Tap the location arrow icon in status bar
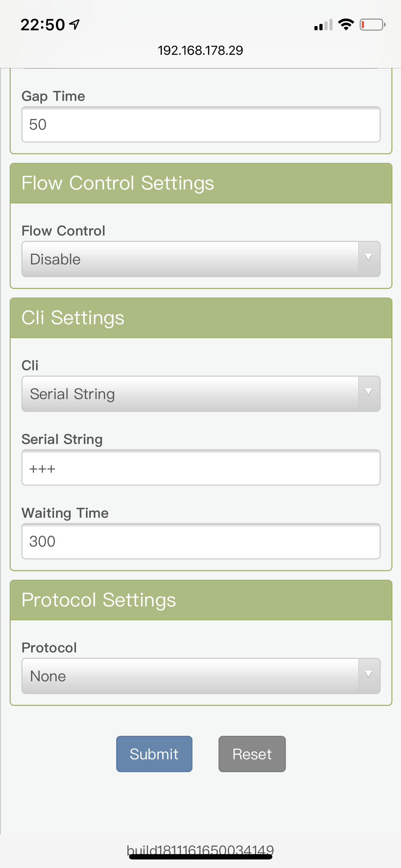 click(74, 25)
